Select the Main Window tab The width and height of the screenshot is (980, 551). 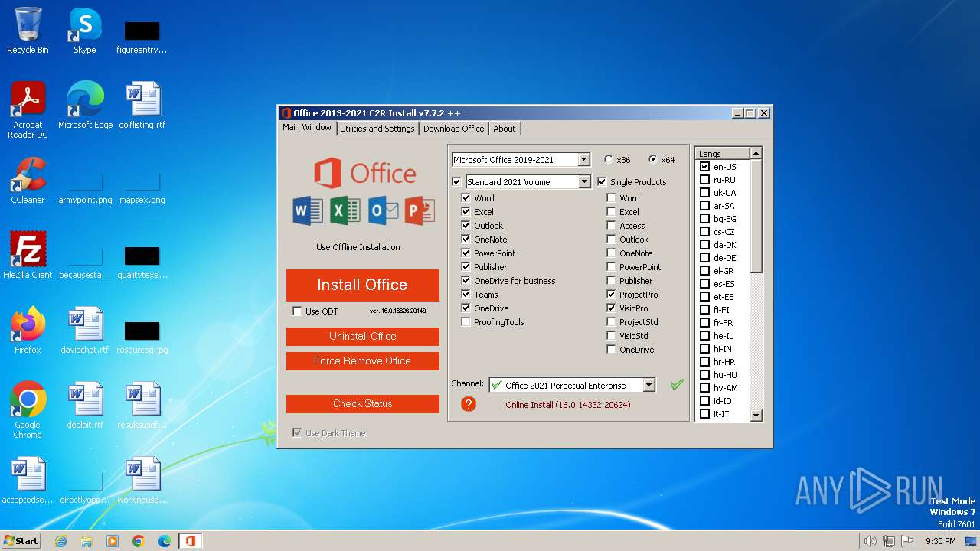click(x=307, y=127)
